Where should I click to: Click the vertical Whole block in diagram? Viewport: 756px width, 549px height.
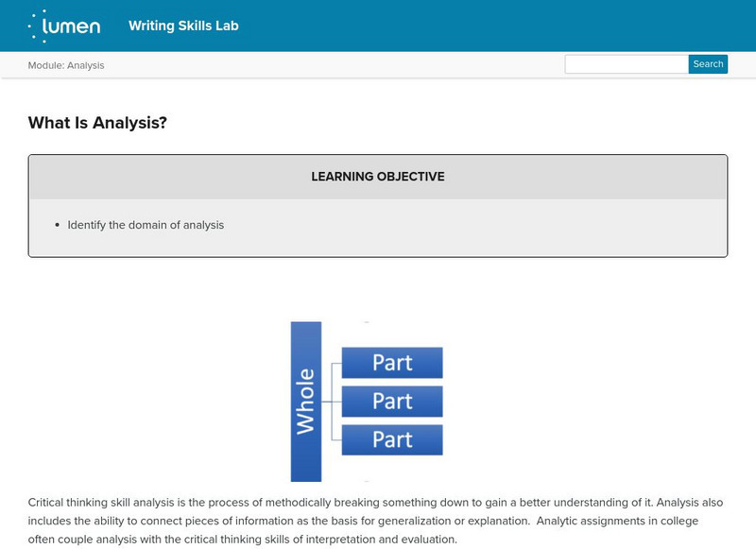[x=306, y=402]
